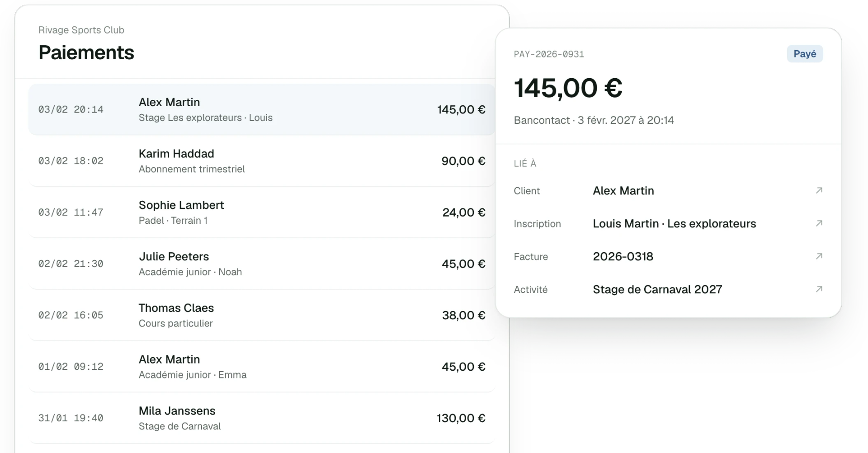Screen dimensions: 868x453
Task: Click payment reference PAY-2026-0931
Action: [x=549, y=54]
